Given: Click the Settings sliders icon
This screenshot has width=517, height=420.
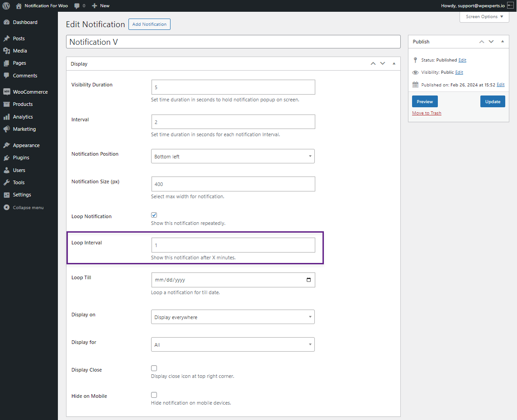Looking at the screenshot, I should tap(7, 195).
